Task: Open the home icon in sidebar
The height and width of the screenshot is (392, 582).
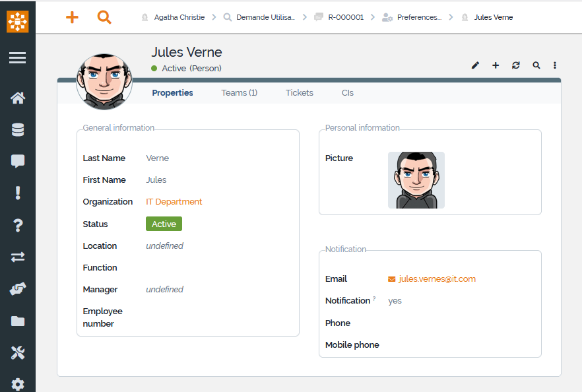Action: (18, 98)
